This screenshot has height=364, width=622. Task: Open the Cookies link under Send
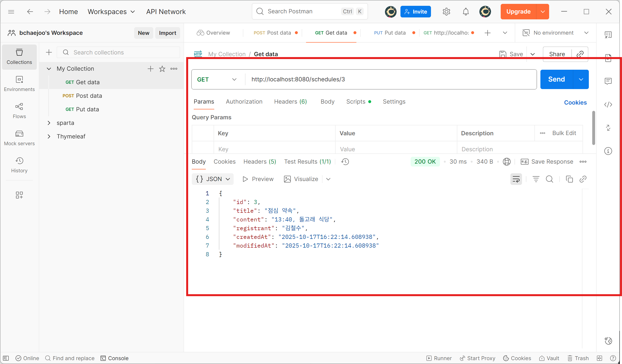[x=575, y=103]
